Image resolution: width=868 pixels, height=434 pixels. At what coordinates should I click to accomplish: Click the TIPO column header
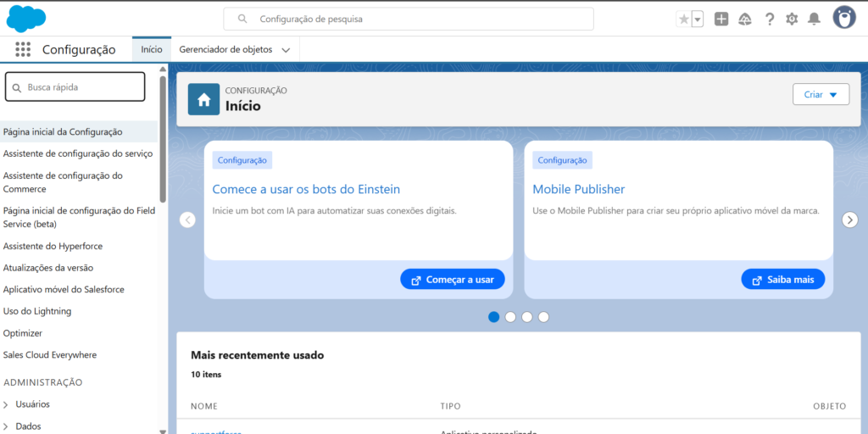(x=451, y=406)
